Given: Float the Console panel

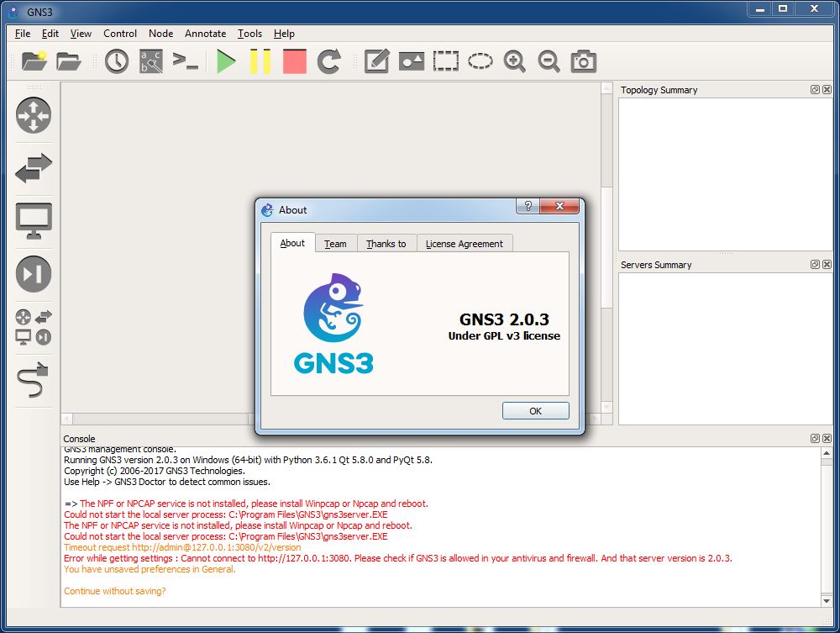Looking at the screenshot, I should coord(815,439).
